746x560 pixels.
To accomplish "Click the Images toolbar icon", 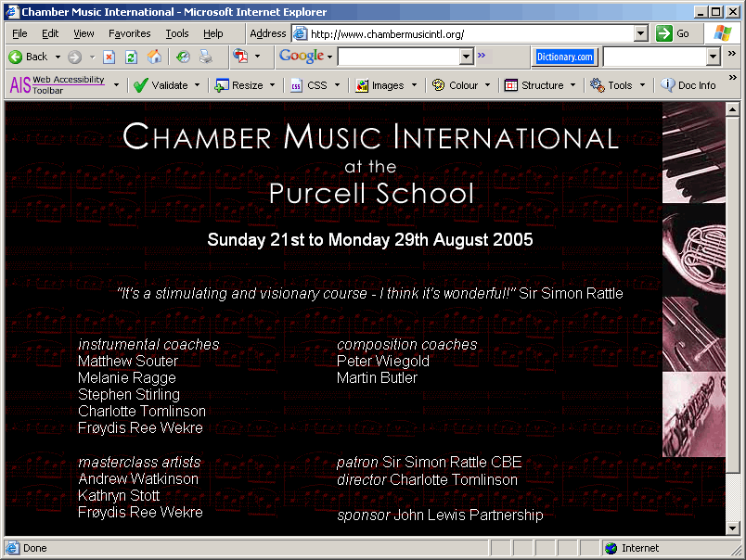I will tap(362, 85).
